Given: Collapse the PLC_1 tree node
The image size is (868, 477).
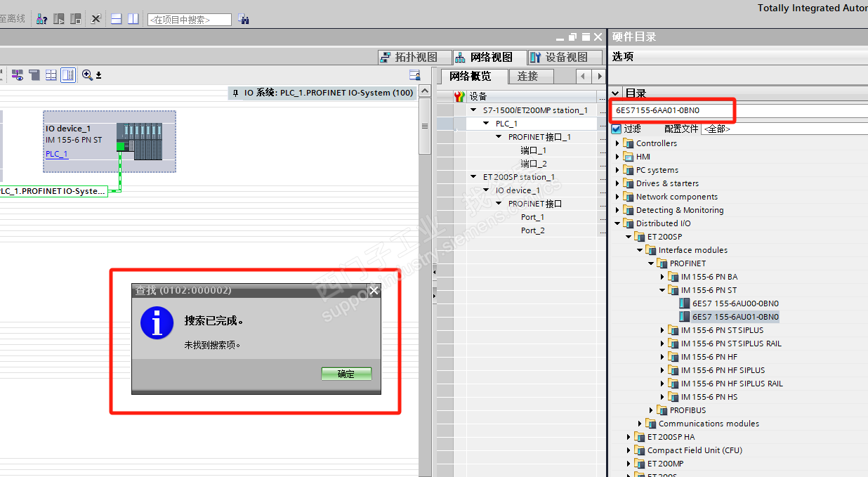Looking at the screenshot, I should click(487, 124).
